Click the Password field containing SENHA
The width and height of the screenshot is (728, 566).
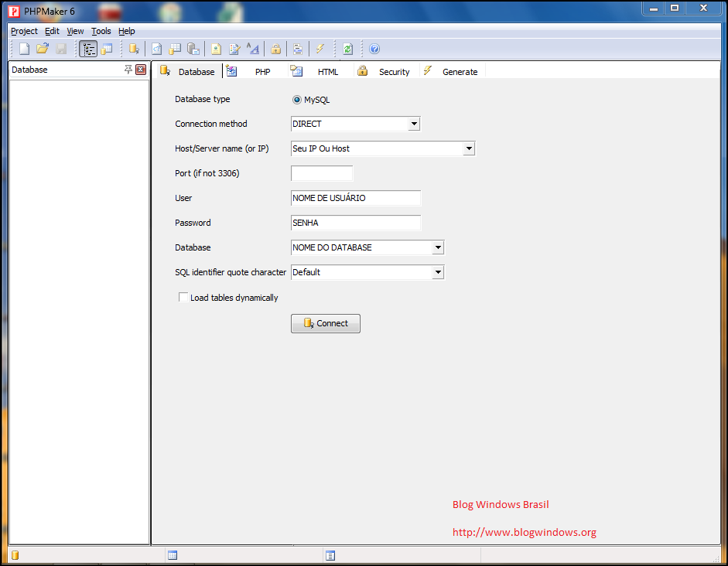(x=356, y=223)
